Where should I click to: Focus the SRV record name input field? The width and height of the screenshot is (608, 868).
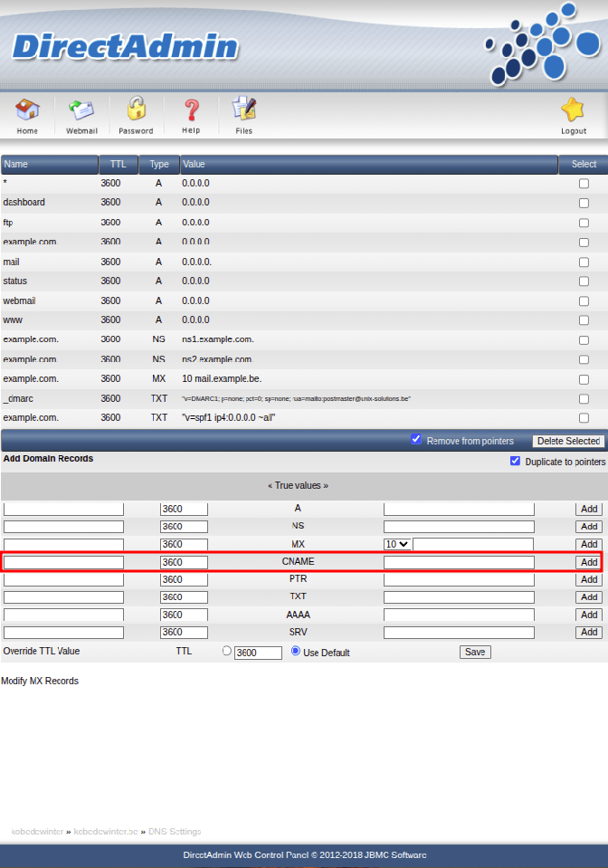(63, 633)
